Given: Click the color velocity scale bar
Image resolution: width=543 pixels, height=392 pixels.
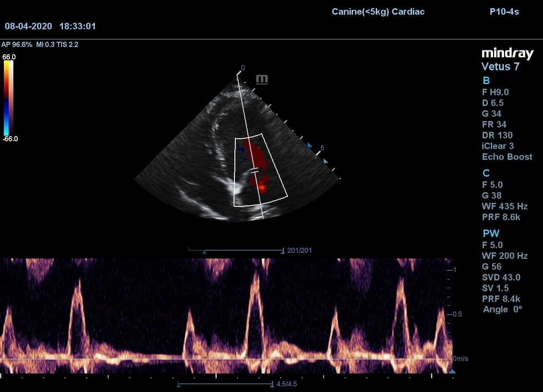Looking at the screenshot, I should 9,98.
